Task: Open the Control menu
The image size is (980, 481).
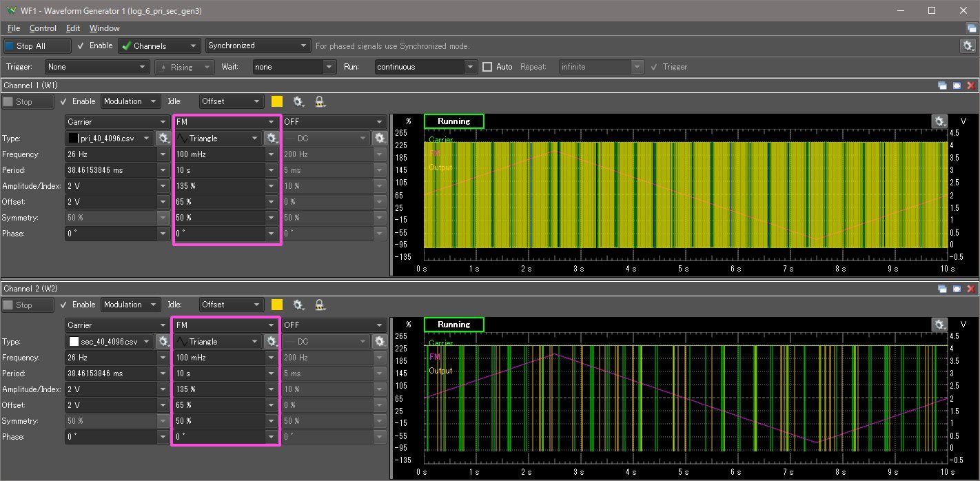Action: point(43,28)
